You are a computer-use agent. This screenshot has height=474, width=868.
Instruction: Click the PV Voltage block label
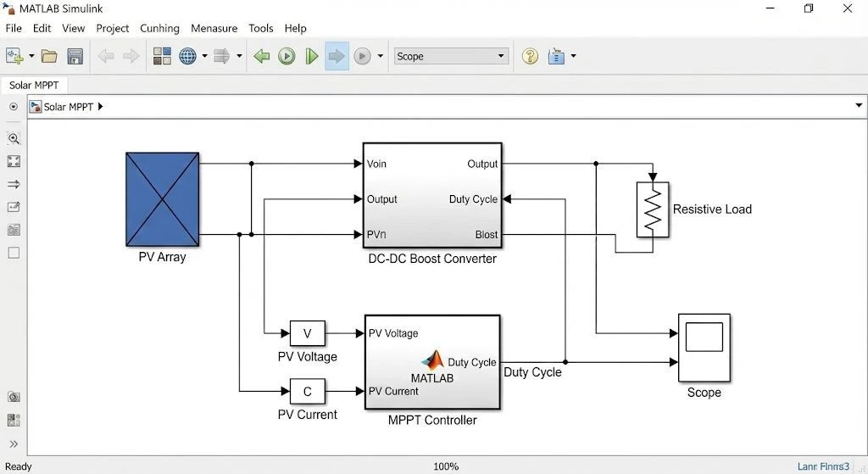307,357
